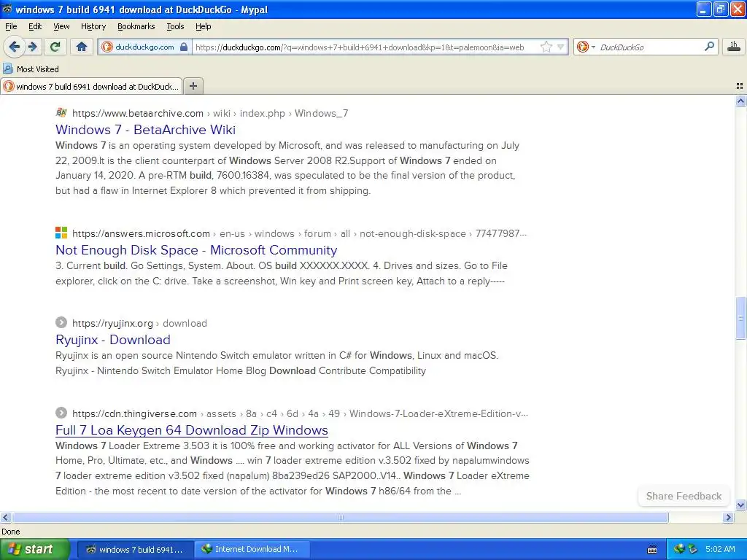Open a new tab with the plus button
Image resolution: width=747 pixels, height=560 pixels.
tap(193, 86)
